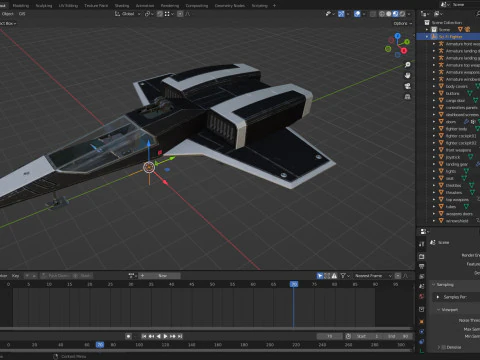Viewport: 480px width, 360px height.
Task: Open the Object menu in viewport header
Action: coord(7,14)
